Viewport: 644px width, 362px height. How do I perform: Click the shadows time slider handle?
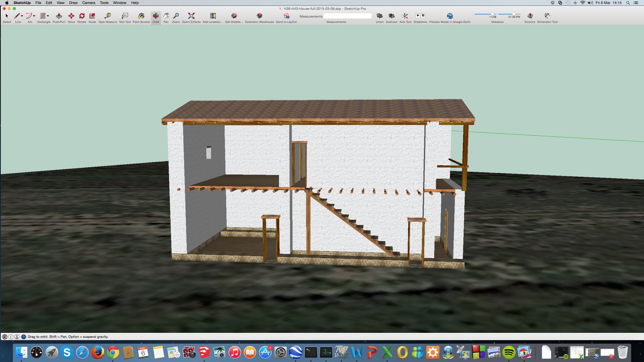click(x=513, y=14)
